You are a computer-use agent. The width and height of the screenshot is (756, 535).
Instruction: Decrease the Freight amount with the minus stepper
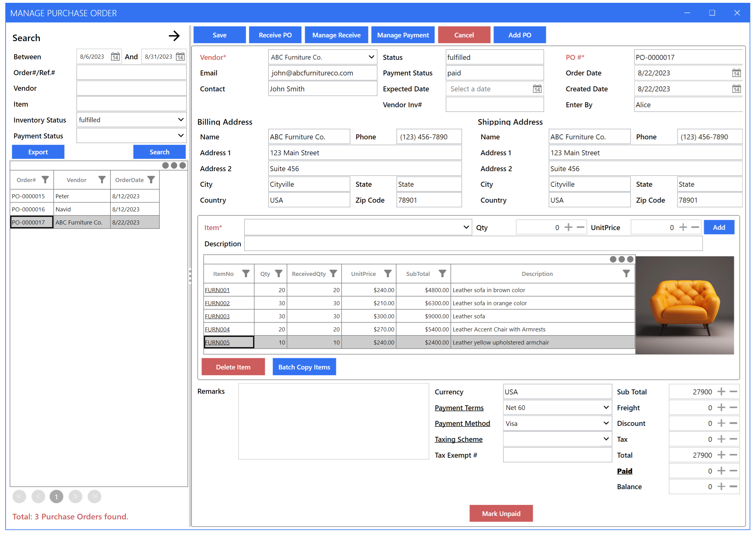pos(733,407)
